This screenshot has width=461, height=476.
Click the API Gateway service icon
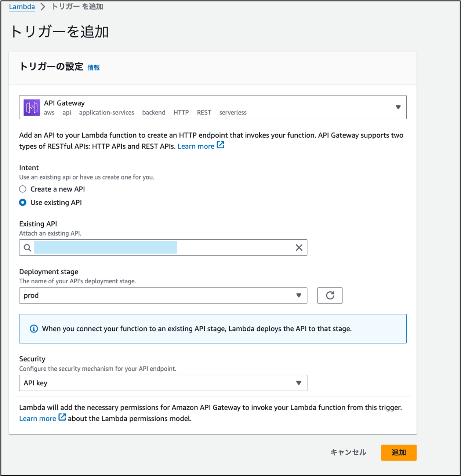click(32, 107)
